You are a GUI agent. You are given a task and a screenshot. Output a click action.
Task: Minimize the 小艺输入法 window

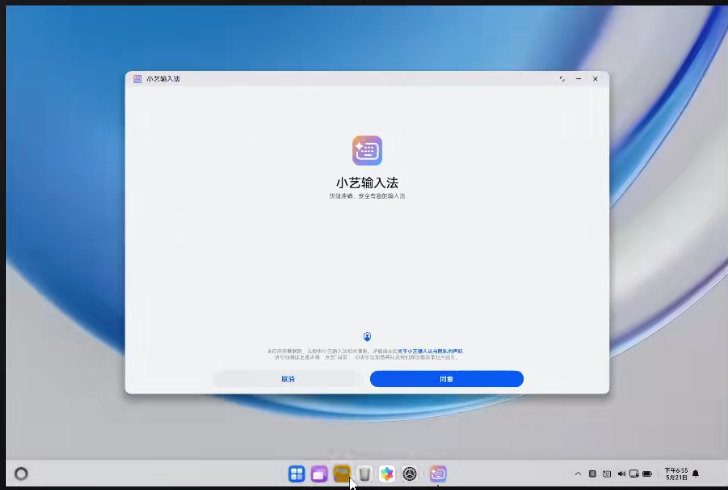tap(578, 79)
